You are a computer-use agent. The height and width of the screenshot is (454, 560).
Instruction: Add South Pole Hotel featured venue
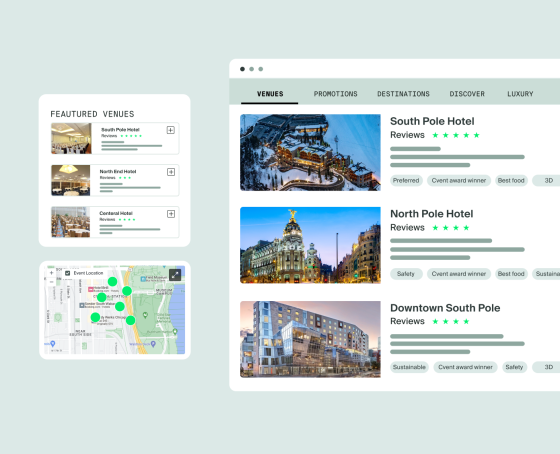(171, 130)
